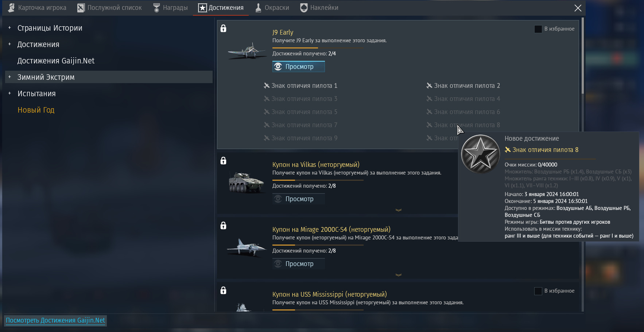Click plane icon beside Знак отличия пилота 7

pyautogui.click(x=267, y=125)
